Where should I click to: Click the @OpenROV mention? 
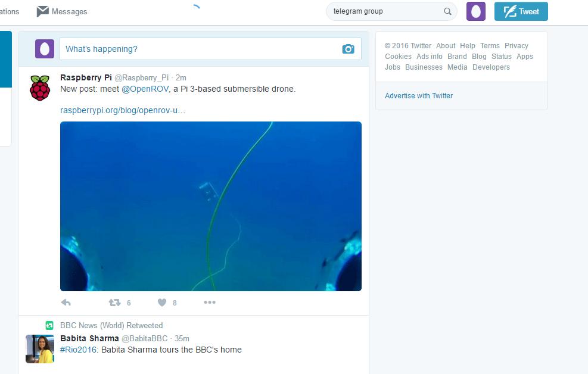pyautogui.click(x=145, y=89)
